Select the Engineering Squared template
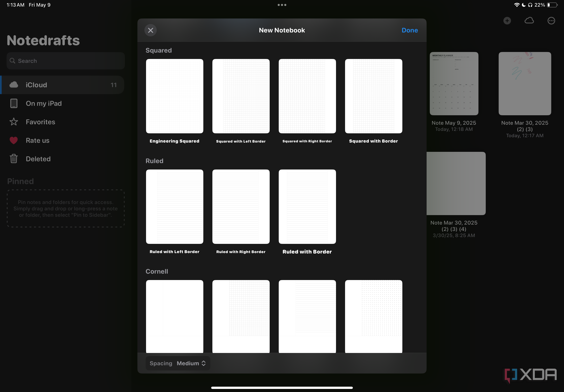The image size is (564, 392). pos(174,96)
